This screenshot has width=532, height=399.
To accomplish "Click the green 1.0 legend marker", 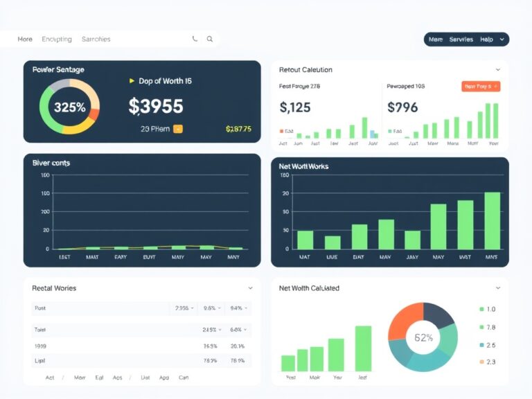I will click(x=481, y=309).
